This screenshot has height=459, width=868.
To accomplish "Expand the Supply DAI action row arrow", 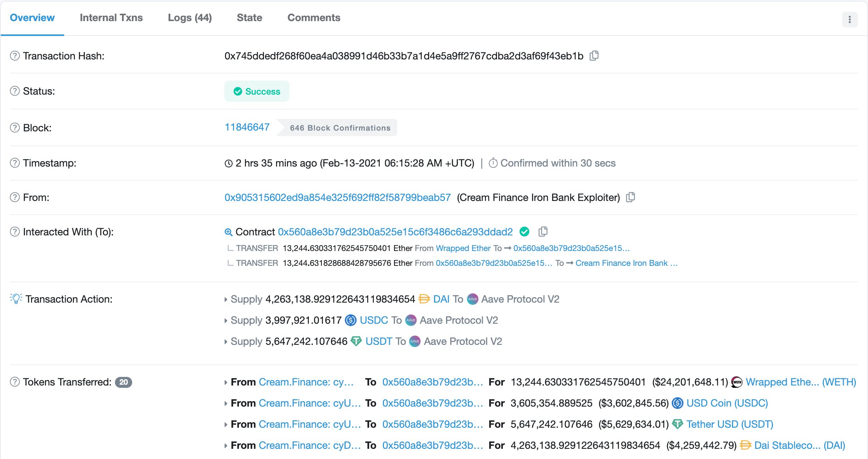I will [x=226, y=299].
